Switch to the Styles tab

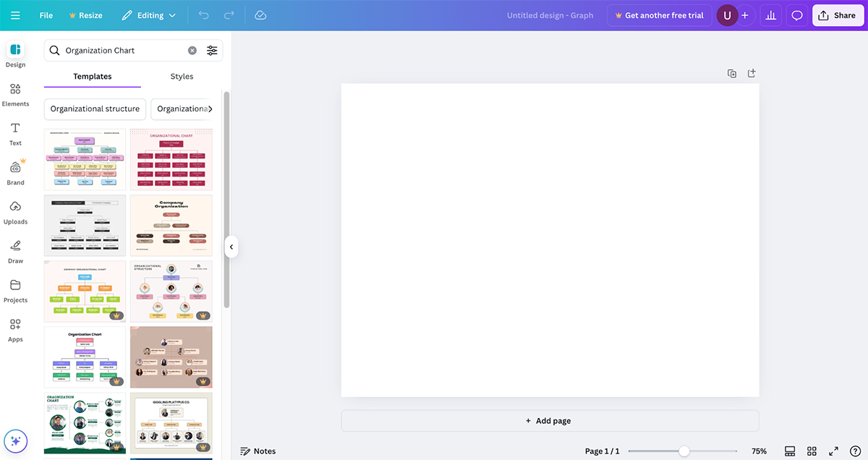click(x=182, y=77)
